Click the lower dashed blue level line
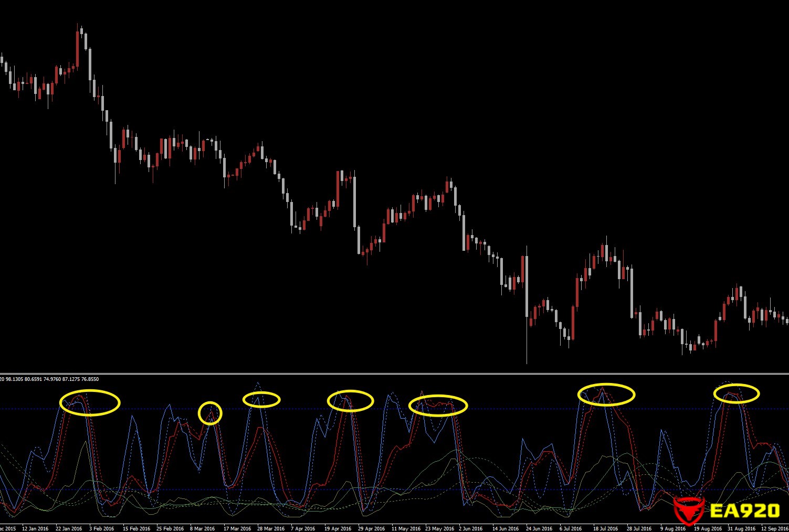Screen dimensions: 789x532 pos(394,490)
